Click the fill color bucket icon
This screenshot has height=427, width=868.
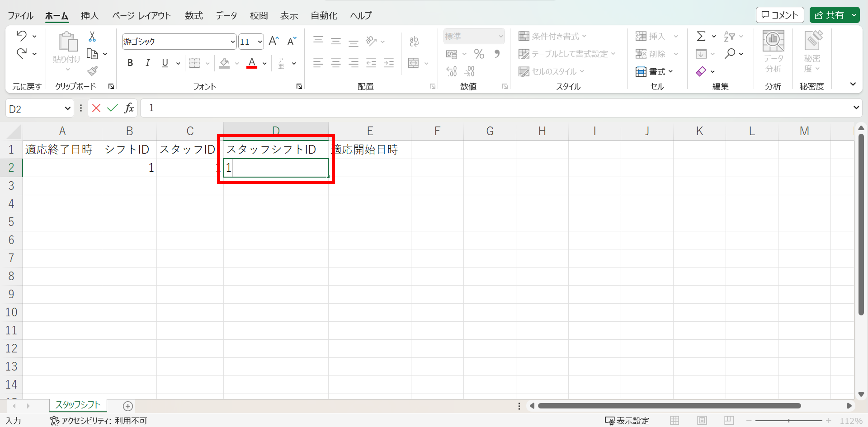coord(224,63)
